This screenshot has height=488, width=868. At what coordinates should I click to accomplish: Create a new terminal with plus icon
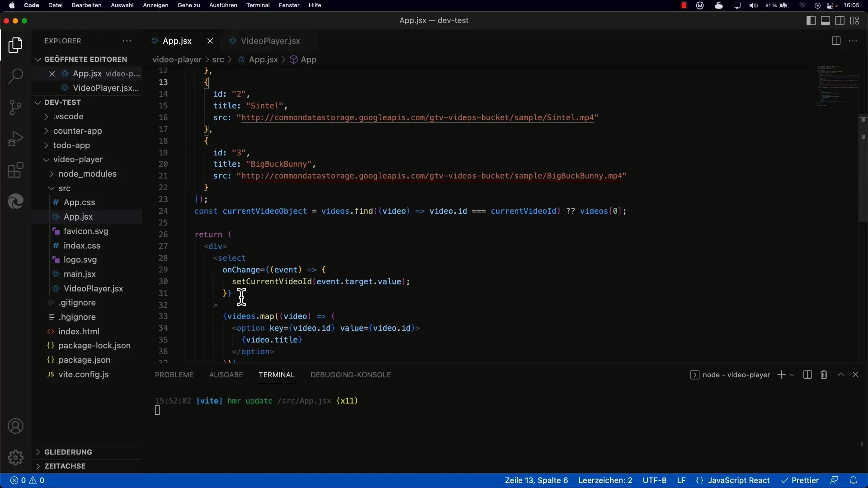[x=781, y=375]
